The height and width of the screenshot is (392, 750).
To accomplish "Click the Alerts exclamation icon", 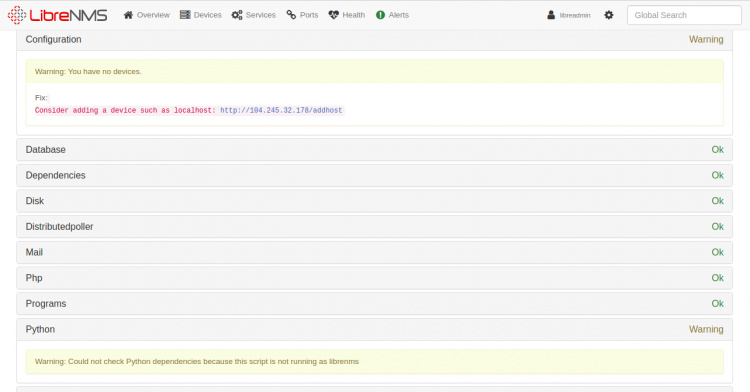I will pyautogui.click(x=380, y=15).
